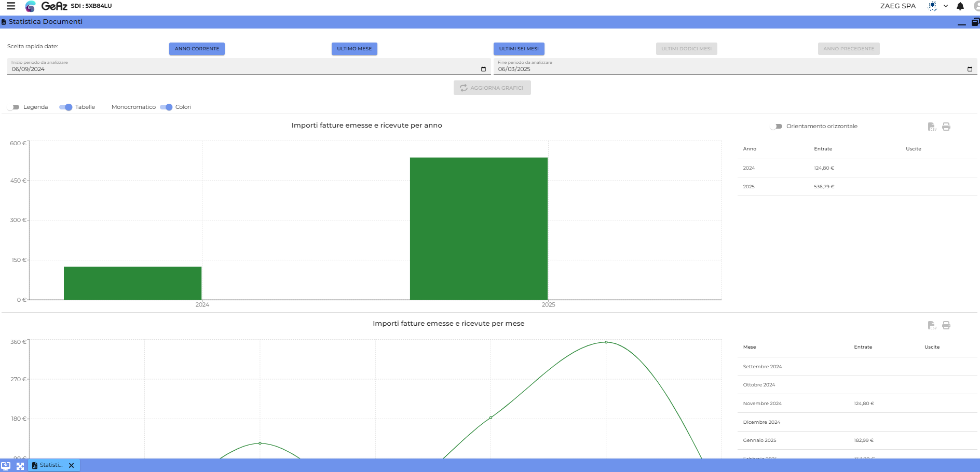Click the ANNO CORRENTE button
This screenshot has width=980, height=472.
pyautogui.click(x=197, y=49)
